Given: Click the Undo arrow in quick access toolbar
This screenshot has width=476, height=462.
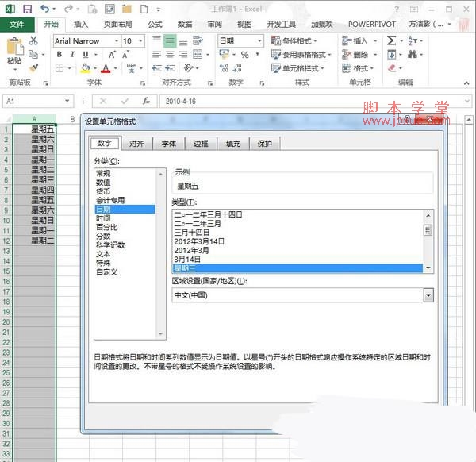Looking at the screenshot, I should 46,9.
